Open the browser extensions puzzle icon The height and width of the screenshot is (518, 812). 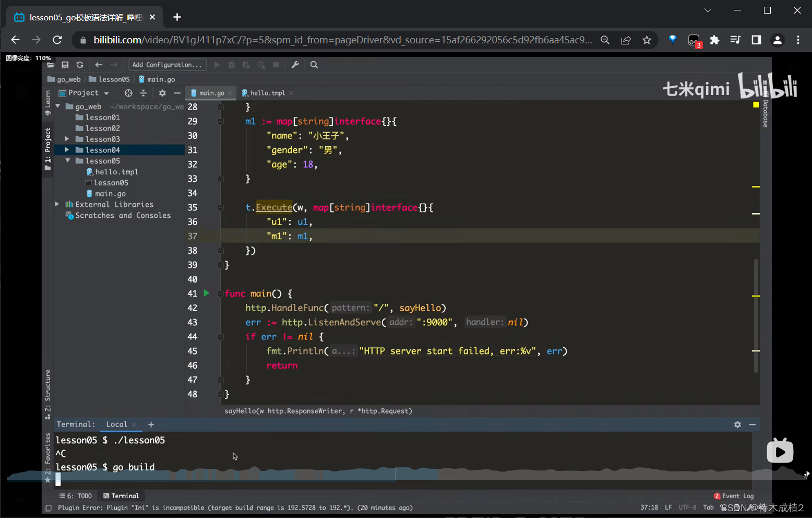pyautogui.click(x=714, y=40)
